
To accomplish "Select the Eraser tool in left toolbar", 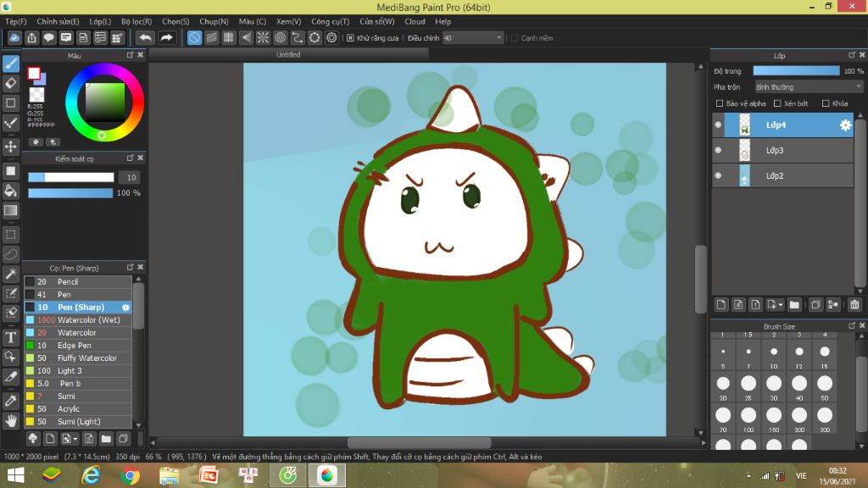I will coord(11,83).
